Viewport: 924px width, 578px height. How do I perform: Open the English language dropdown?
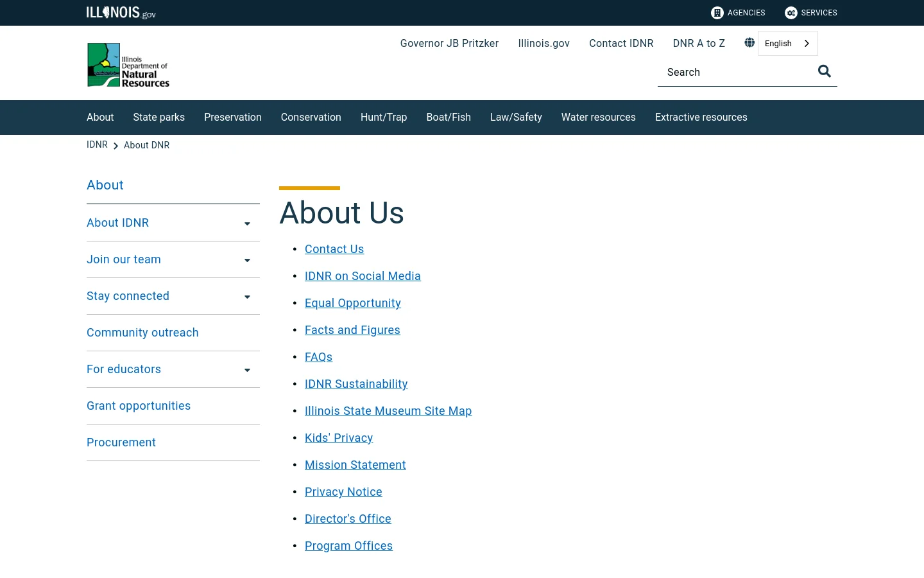(787, 43)
